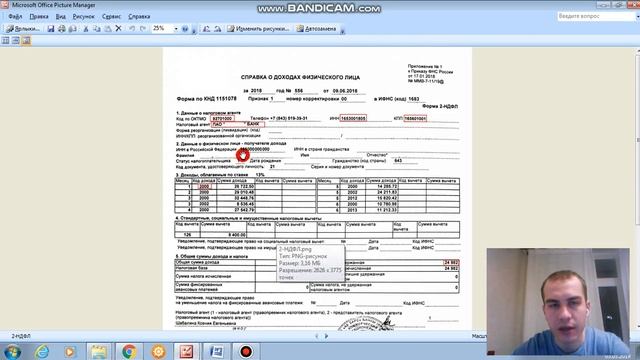This screenshot has width=640, height=360.
Task: Open the Справка menu
Action: [x=139, y=17]
